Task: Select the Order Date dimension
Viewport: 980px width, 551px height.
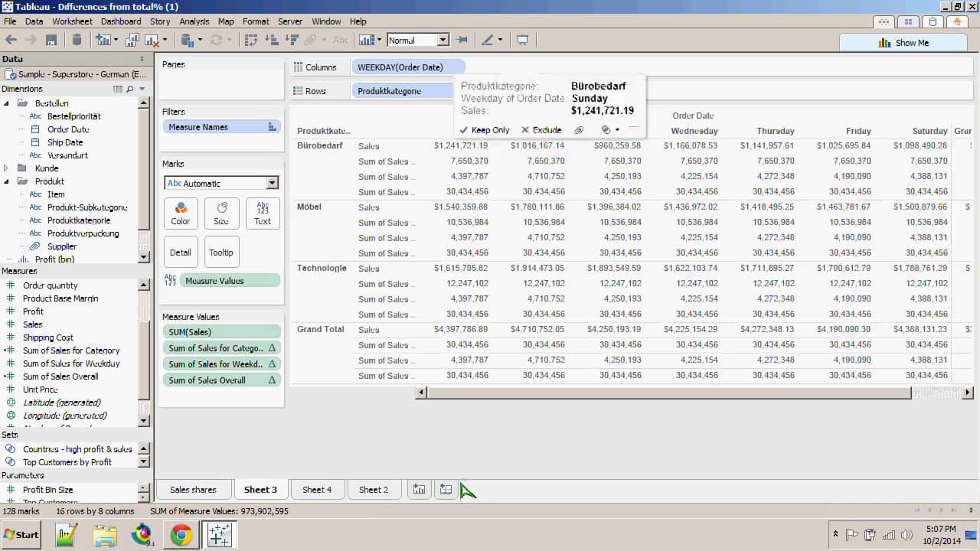Action: [68, 129]
